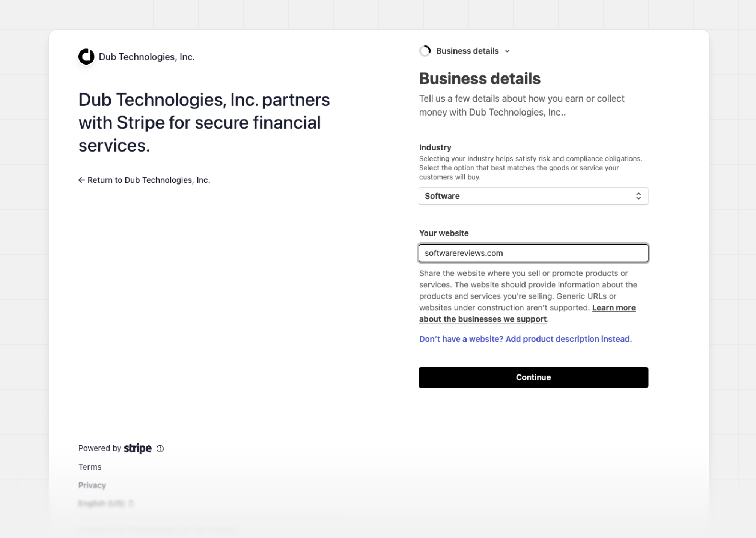
Task: Click the Stripe info icon
Action: (160, 449)
